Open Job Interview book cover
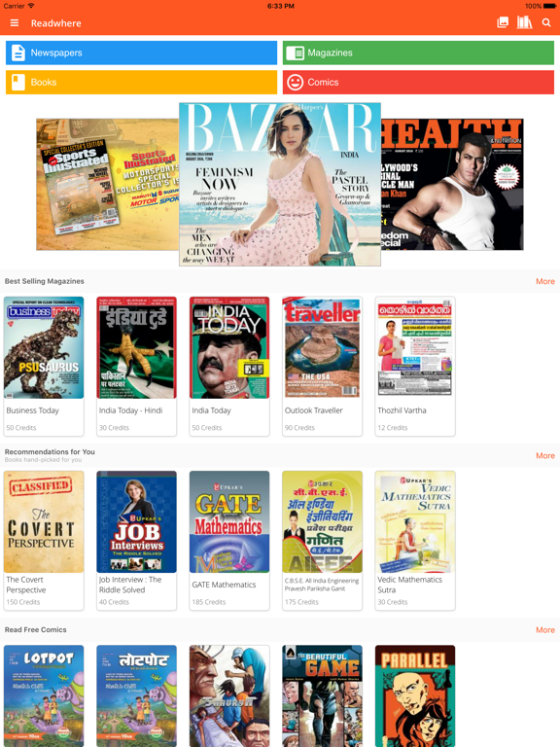The height and width of the screenshot is (747, 560). tap(137, 521)
